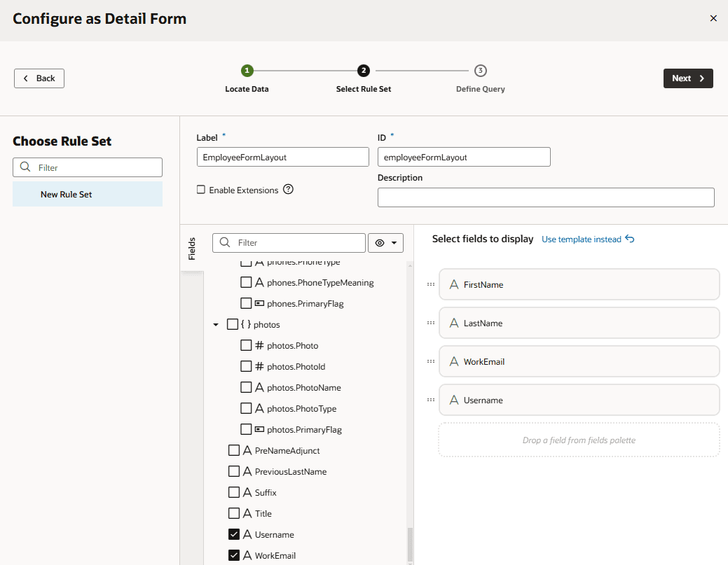Click the Use template instead link
The width and height of the screenshot is (728, 565).
click(x=582, y=239)
